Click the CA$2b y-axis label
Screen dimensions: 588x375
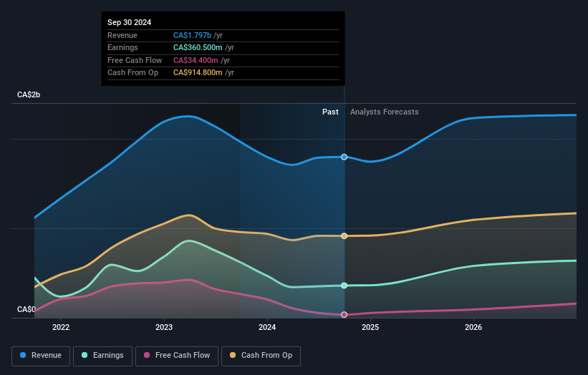tap(29, 94)
